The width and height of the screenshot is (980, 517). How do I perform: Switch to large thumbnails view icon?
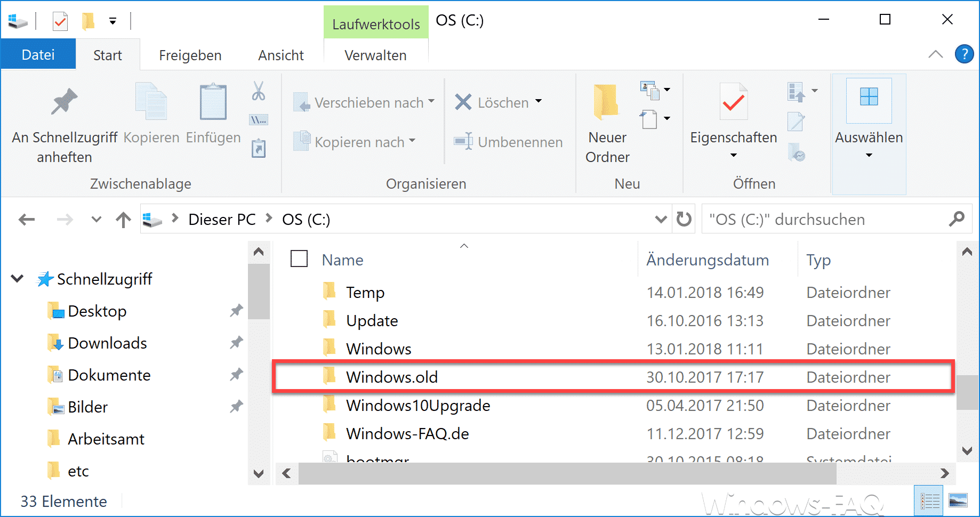tap(958, 501)
